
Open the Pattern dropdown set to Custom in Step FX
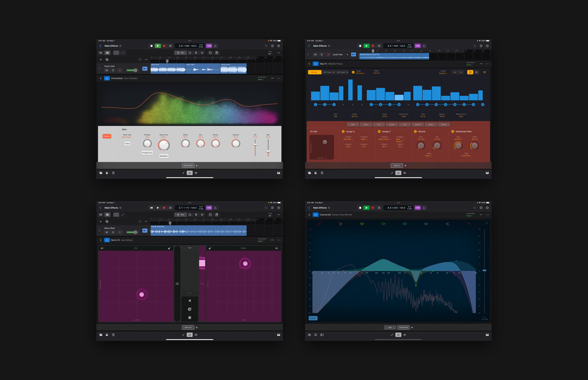point(443,73)
